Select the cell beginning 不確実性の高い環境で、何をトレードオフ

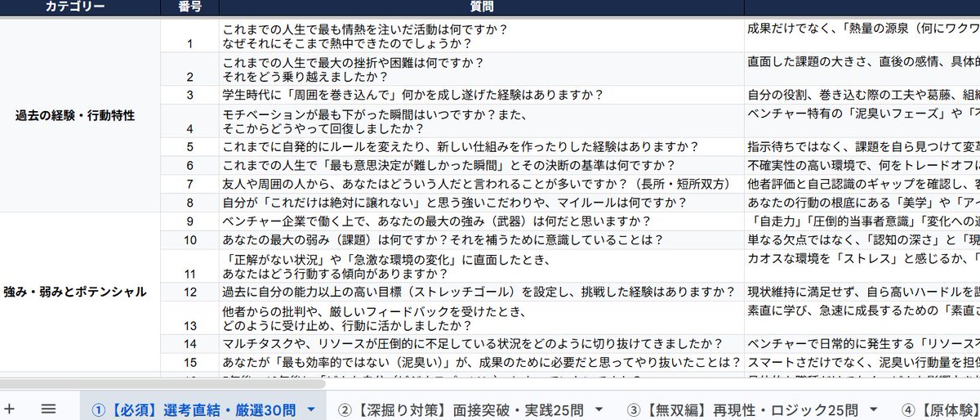click(862, 166)
